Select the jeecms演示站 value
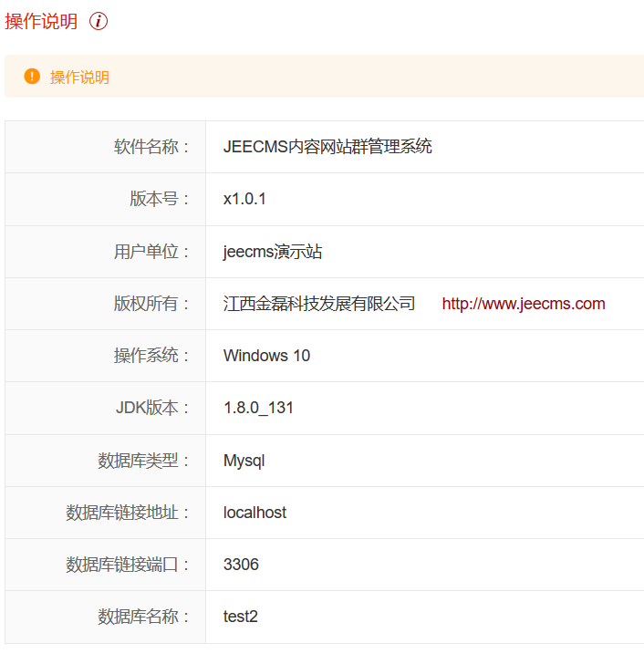 pos(273,252)
